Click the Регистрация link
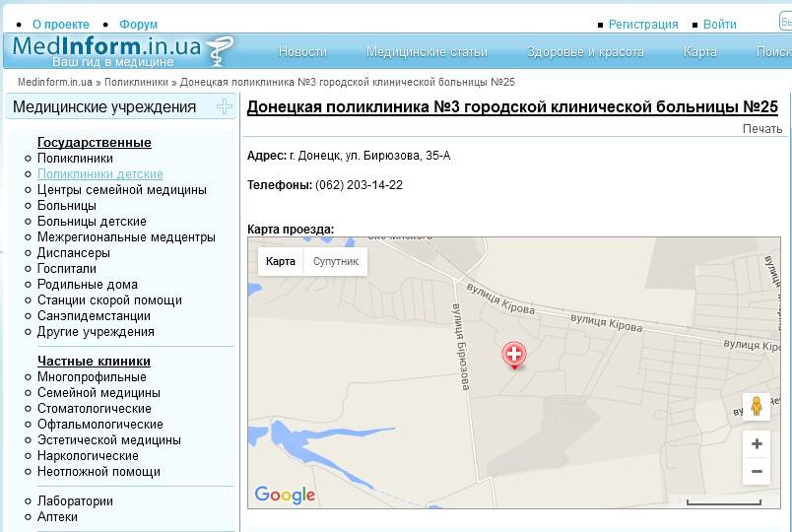 [642, 25]
